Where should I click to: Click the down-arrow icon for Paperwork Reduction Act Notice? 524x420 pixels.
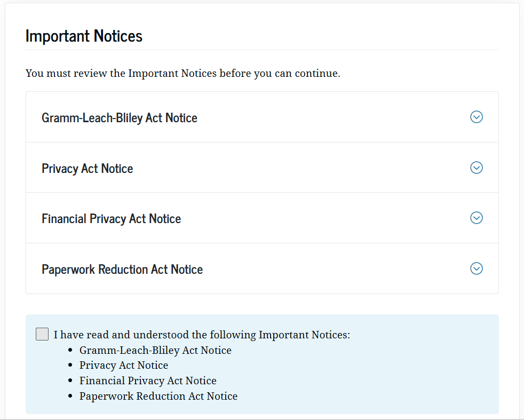coord(477,268)
